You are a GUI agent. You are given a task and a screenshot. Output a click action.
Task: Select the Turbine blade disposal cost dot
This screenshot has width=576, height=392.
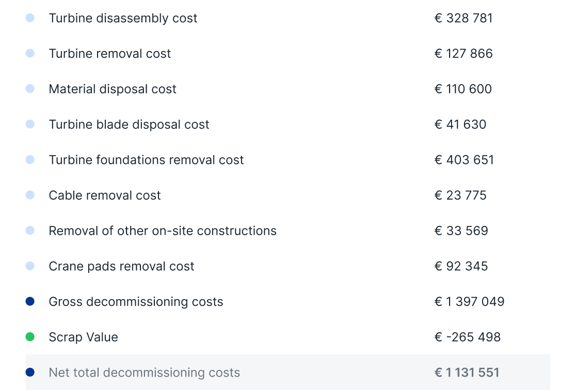tap(30, 124)
